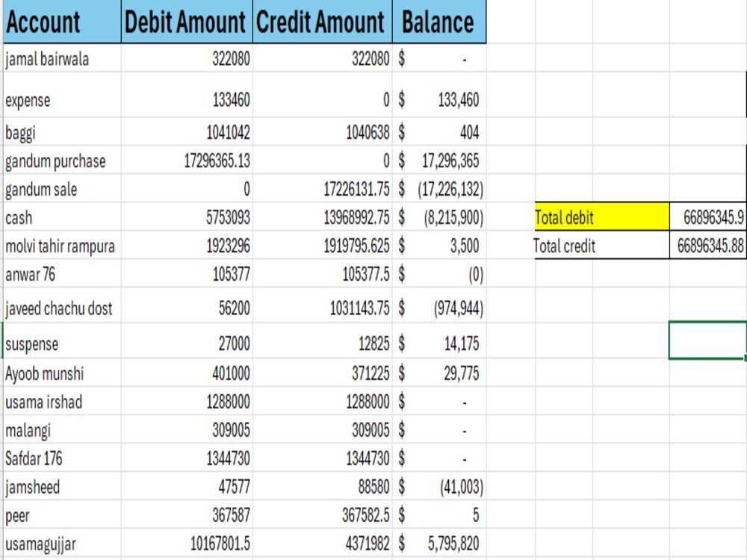Viewport: 747px width, 560px height.
Task: Click the green-outlined active empty cell
Action: point(707,340)
